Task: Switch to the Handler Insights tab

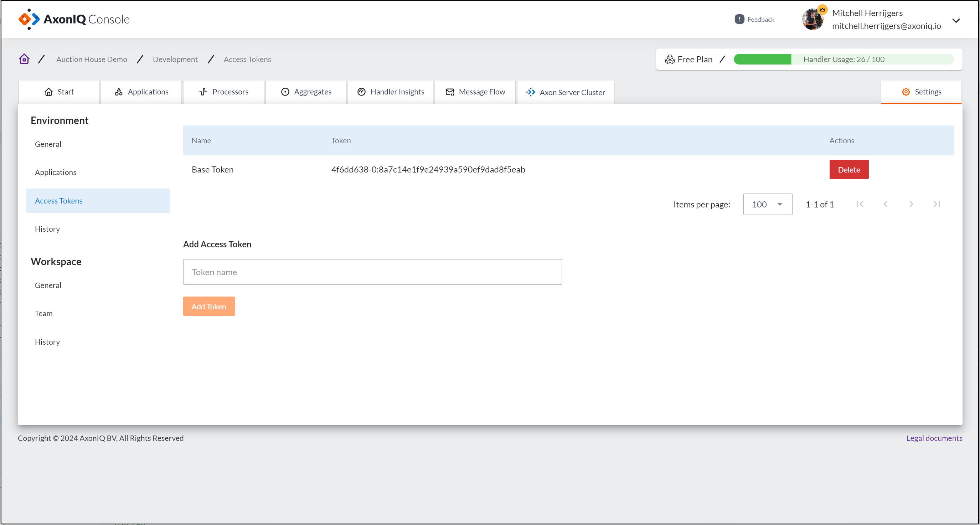Action: [391, 92]
